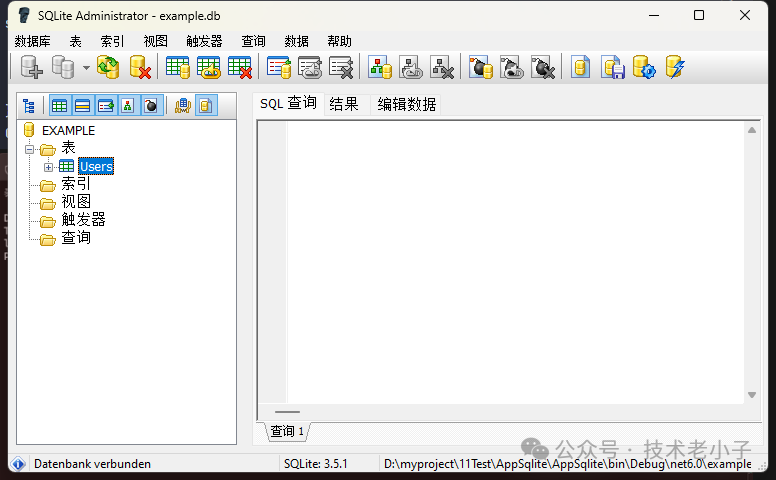Click inside the SQL query editor
Viewport: 776px width, 480px height.
[x=515, y=262]
